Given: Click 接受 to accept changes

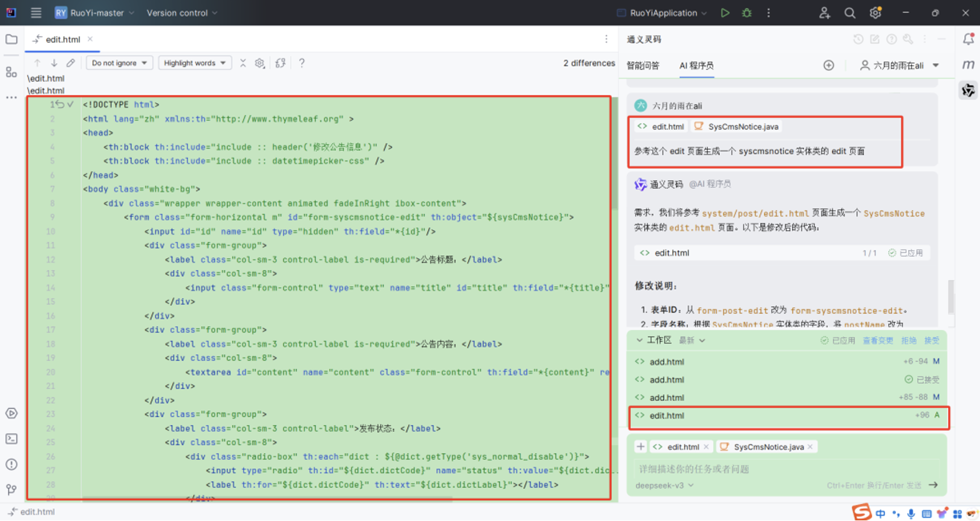Looking at the screenshot, I should [932, 340].
